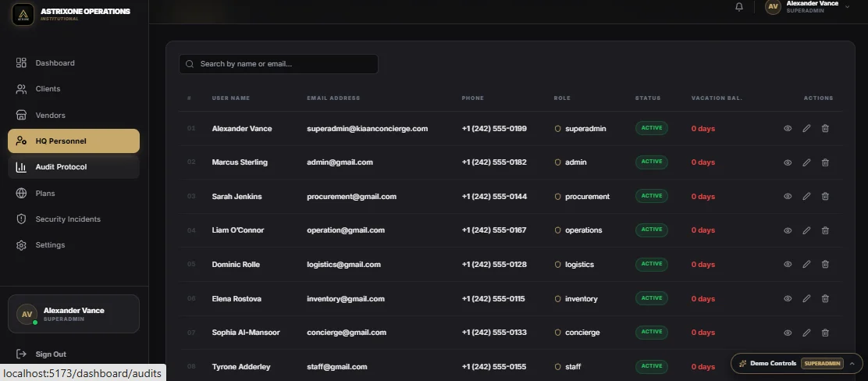This screenshot has width=868, height=381.
Task: Delete Alexander Vance trash icon
Action: coord(825,129)
